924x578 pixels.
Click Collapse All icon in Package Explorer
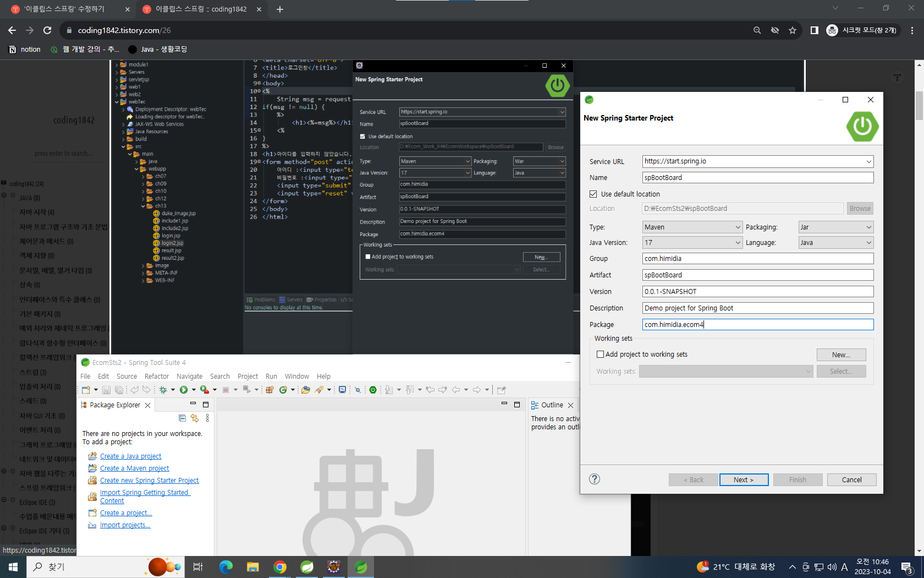click(x=182, y=418)
